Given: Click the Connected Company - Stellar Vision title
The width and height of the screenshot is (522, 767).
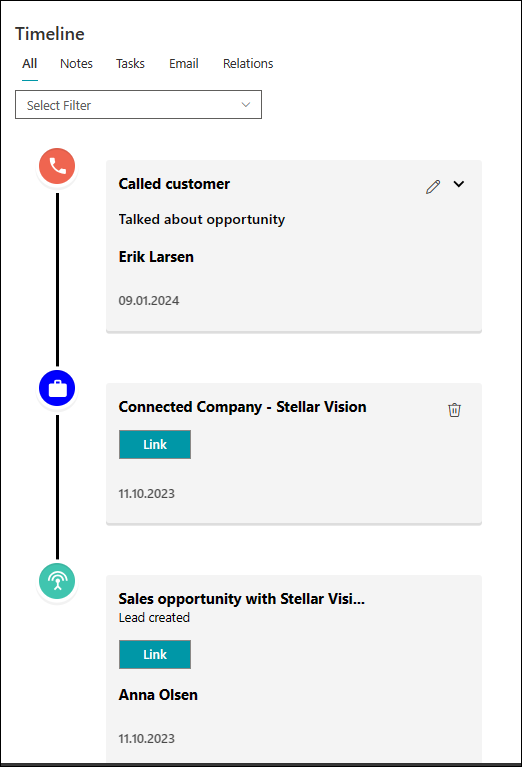Looking at the screenshot, I should (x=242, y=407).
